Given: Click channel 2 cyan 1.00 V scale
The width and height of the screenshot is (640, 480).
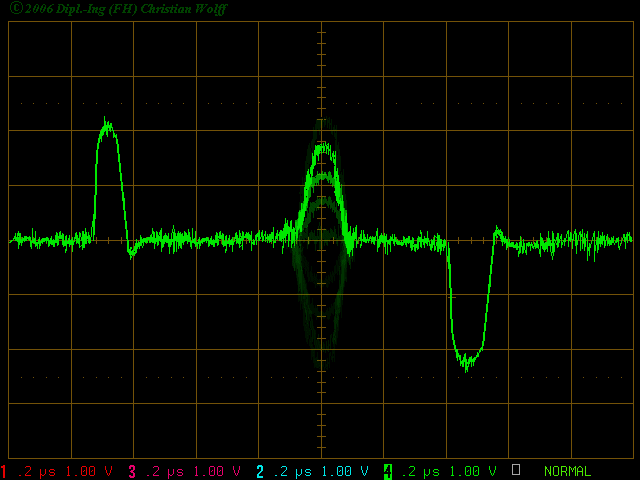Looking at the screenshot, I should 345,471.
